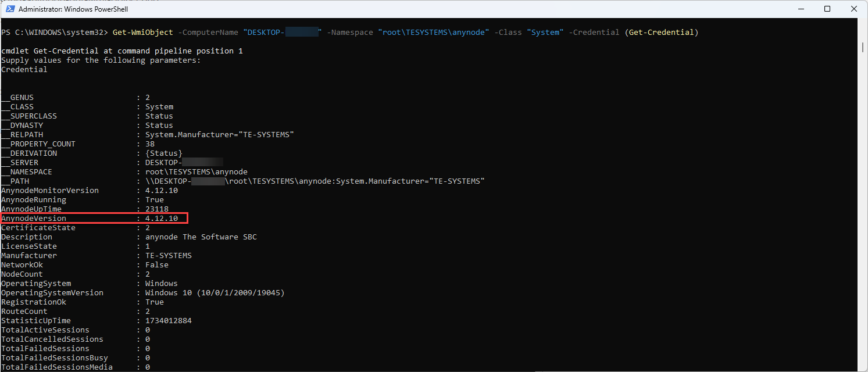
Task: Click the StatisticUpTime value
Action: coord(169,320)
